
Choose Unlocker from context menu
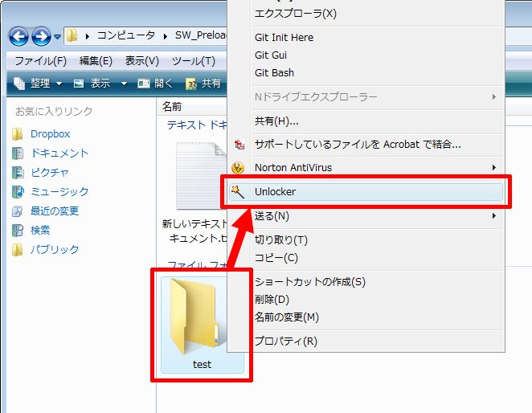pyautogui.click(x=366, y=192)
